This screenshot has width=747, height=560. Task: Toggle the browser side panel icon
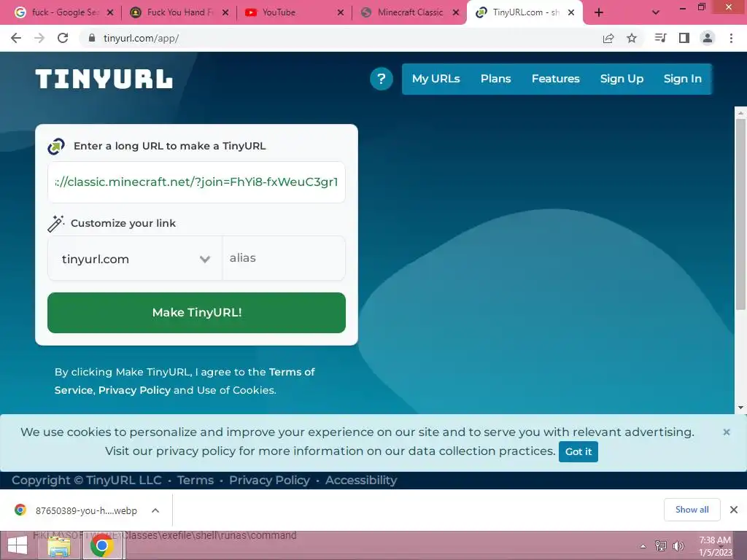coord(684,38)
